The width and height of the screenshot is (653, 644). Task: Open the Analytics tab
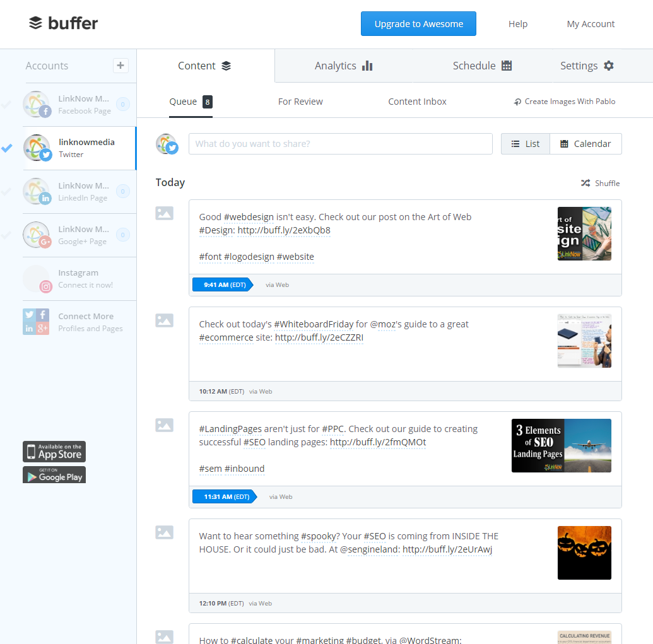pos(343,66)
